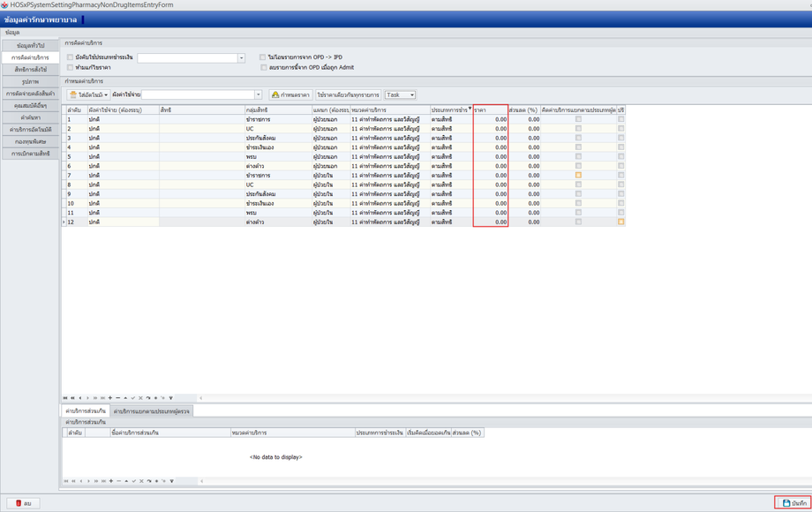
Task: Click next-record arrow in main grid navigator
Action: click(87, 398)
